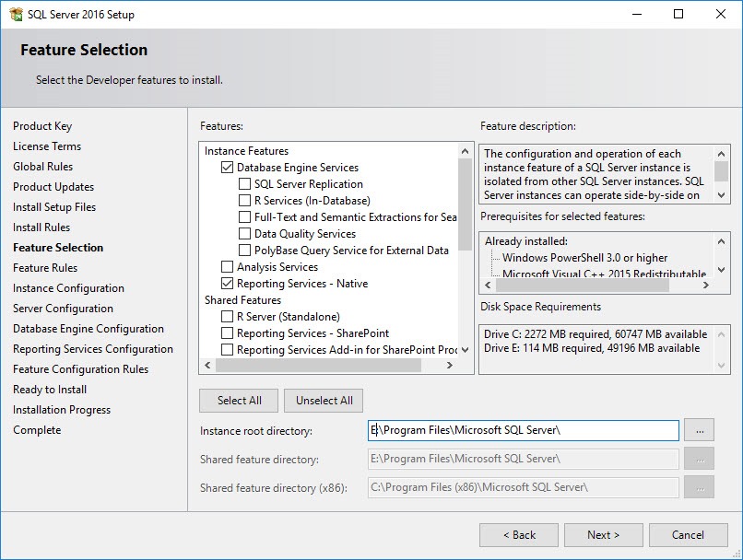Click the Shared feature directory field

[x=523, y=459]
